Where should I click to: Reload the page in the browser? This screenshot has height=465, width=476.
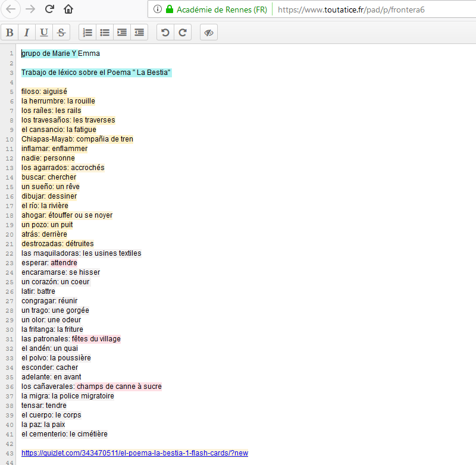(50, 9)
